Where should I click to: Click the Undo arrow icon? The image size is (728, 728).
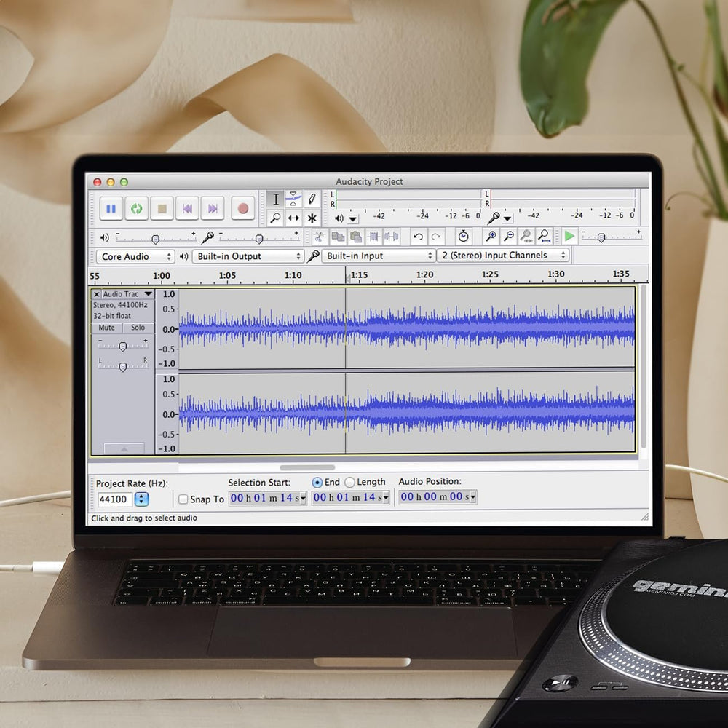coord(418,237)
